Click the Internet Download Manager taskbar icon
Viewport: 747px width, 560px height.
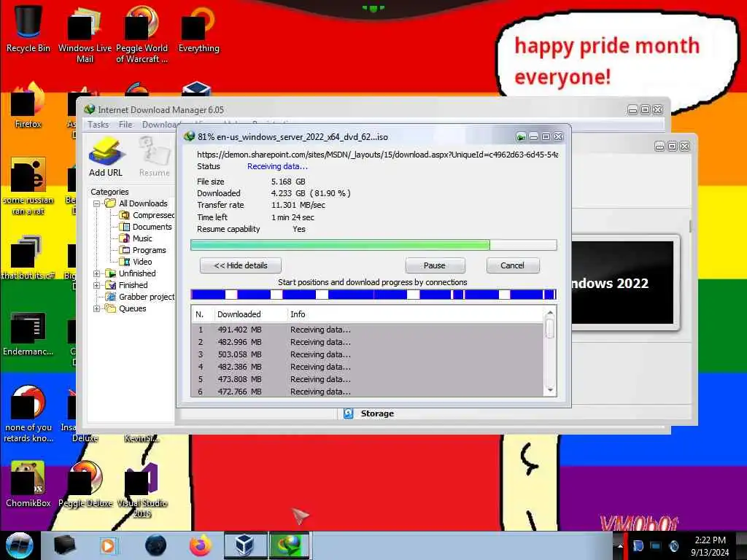tap(290, 545)
